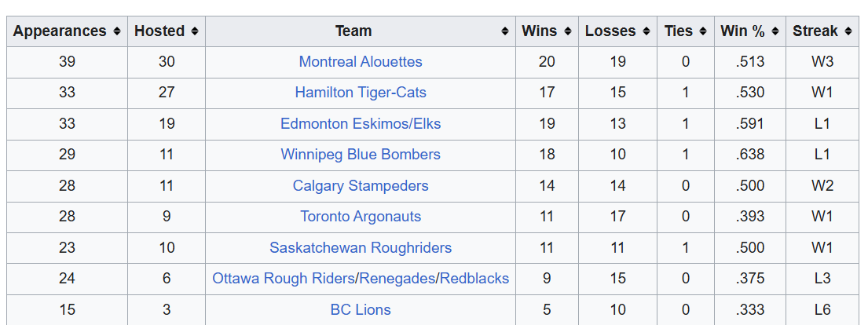Image resolution: width=868 pixels, height=325 pixels.
Task: Click sort arrows in Team column header
Action: tap(505, 31)
